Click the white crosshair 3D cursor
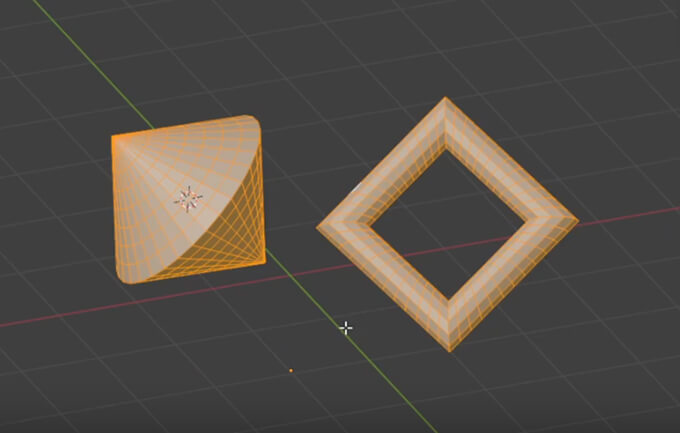This screenshot has width=680, height=433. pyautogui.click(x=346, y=328)
